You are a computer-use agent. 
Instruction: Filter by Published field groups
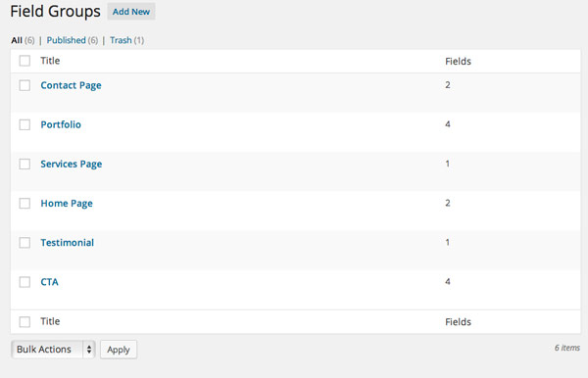[66, 40]
